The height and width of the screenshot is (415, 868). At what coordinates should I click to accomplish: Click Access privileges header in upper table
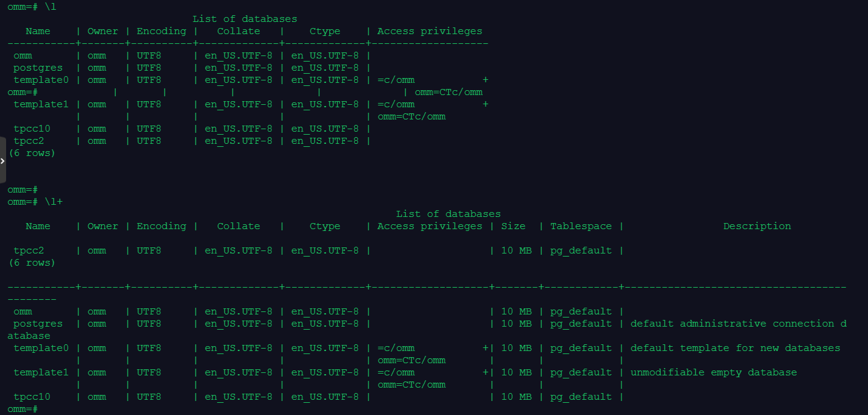[429, 31]
